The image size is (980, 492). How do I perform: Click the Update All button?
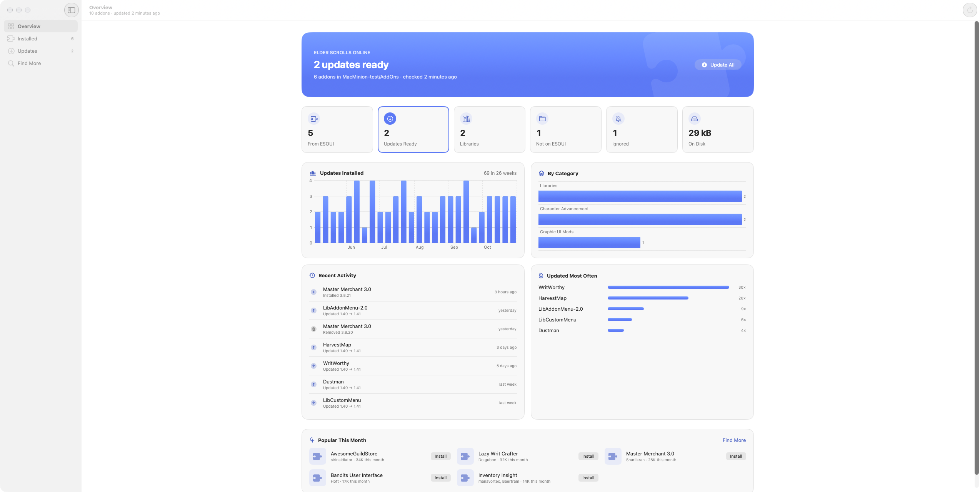tap(718, 65)
